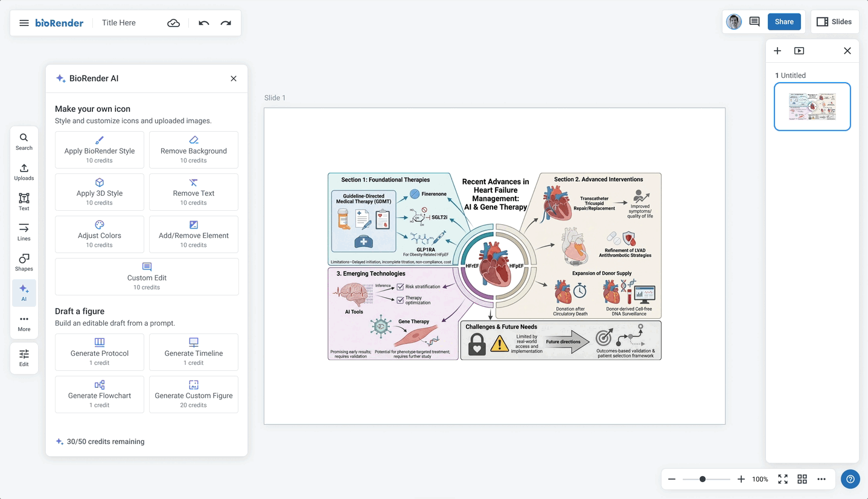This screenshot has height=499, width=868.
Task: Open zoom options ellipsis menu
Action: point(822,479)
